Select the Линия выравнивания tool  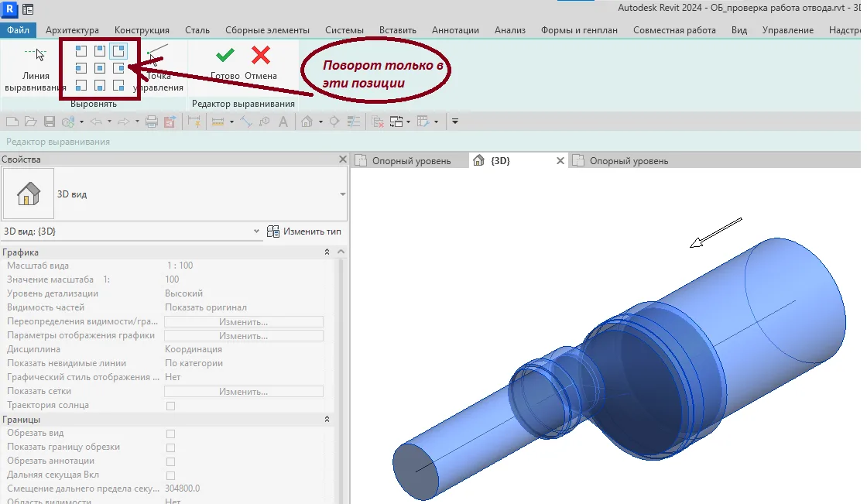coord(36,69)
